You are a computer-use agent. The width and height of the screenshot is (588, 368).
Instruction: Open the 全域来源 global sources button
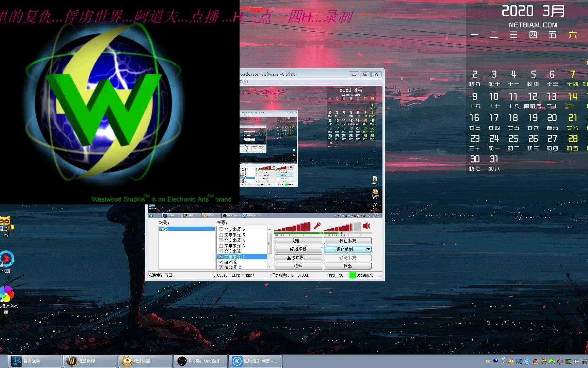tap(298, 258)
